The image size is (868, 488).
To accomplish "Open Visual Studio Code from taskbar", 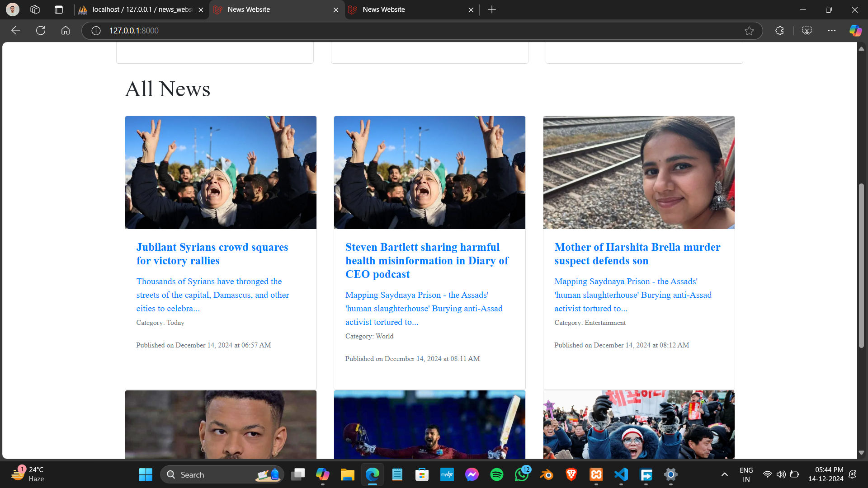I will coord(621,474).
